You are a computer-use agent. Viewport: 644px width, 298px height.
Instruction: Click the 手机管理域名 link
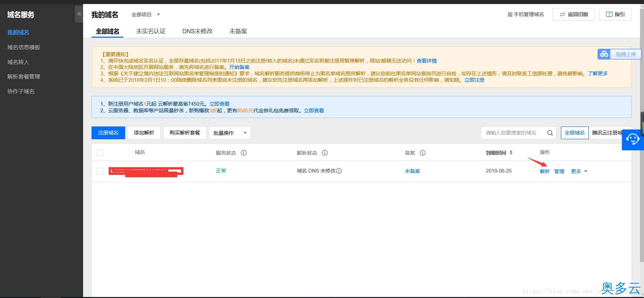click(526, 14)
